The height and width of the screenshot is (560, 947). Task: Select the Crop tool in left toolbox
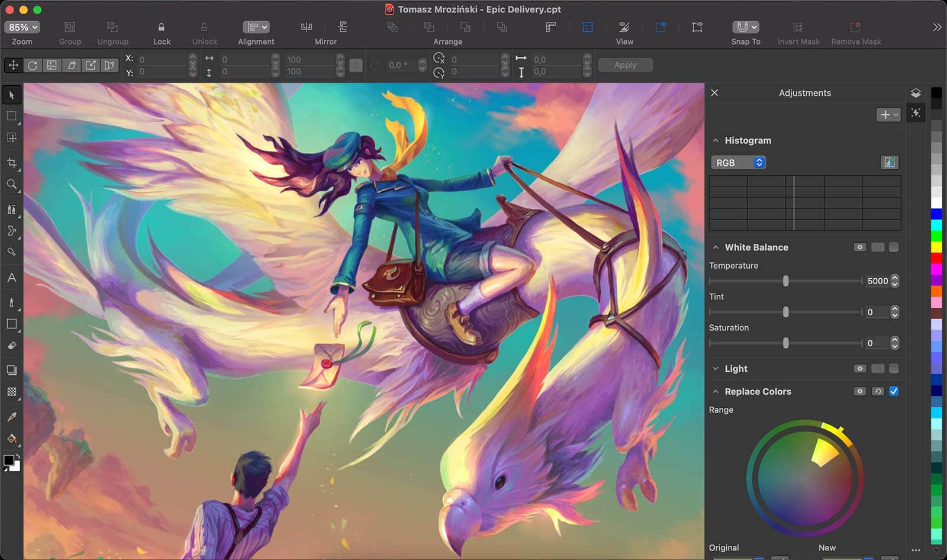tap(11, 162)
